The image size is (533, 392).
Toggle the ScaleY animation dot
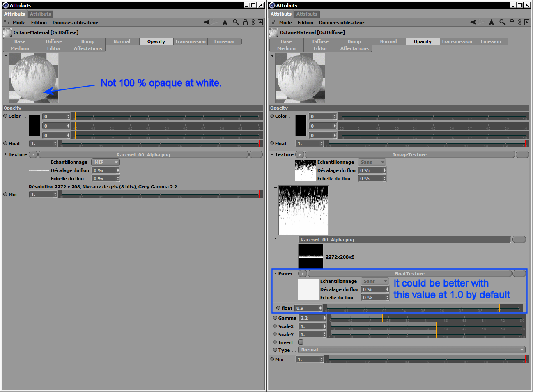(275, 334)
